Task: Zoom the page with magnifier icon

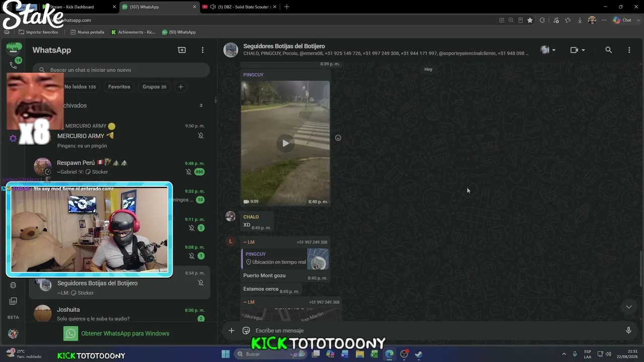Action: (511, 20)
